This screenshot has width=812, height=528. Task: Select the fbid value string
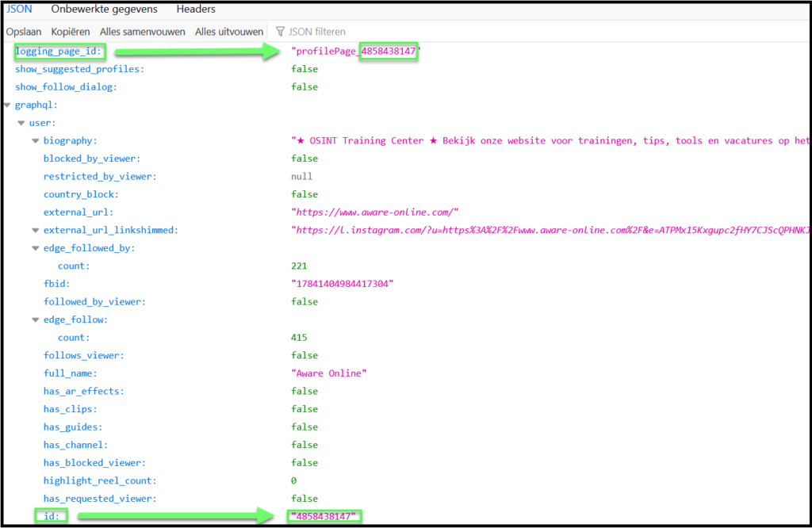point(343,284)
